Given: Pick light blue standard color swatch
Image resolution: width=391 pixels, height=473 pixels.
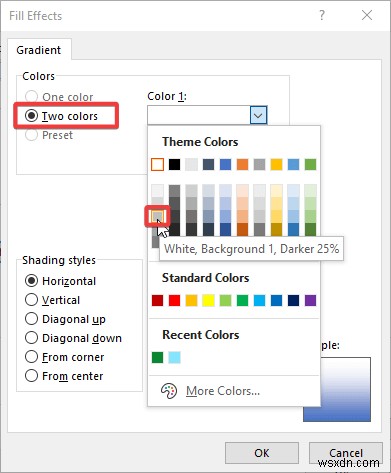Looking at the screenshot, I should (x=259, y=300).
